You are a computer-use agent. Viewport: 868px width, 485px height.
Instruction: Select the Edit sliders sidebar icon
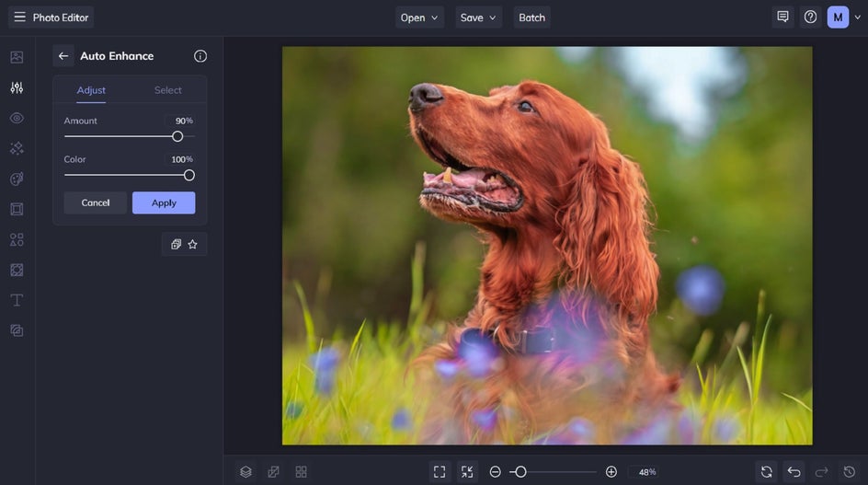[x=17, y=87]
